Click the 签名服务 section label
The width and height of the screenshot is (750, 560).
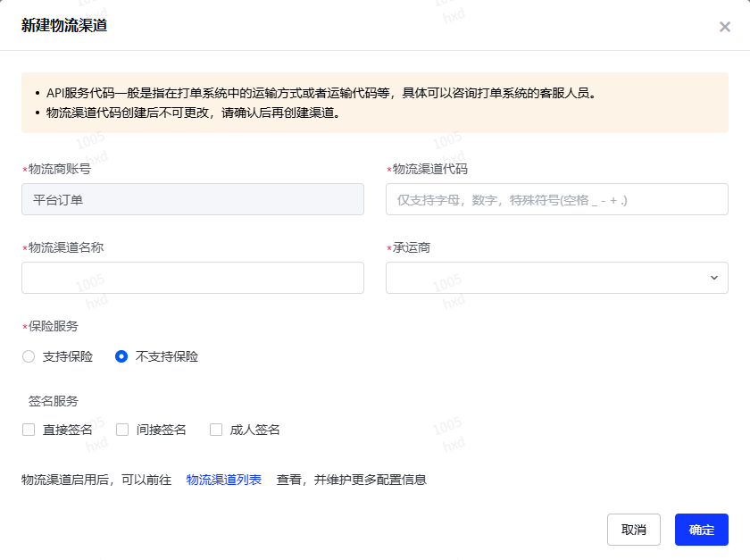click(x=53, y=401)
